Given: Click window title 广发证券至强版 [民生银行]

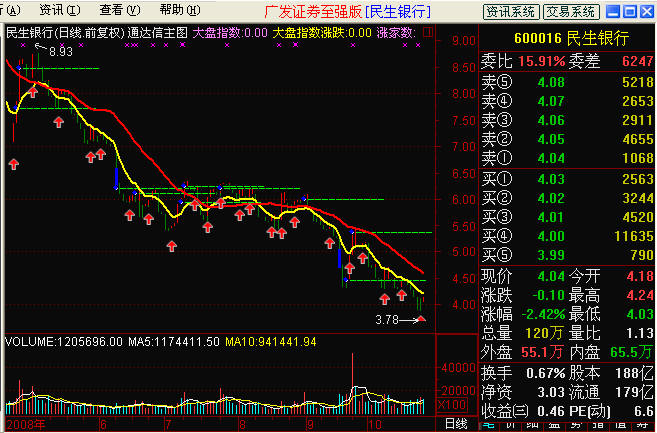Looking at the screenshot, I should tap(347, 12).
